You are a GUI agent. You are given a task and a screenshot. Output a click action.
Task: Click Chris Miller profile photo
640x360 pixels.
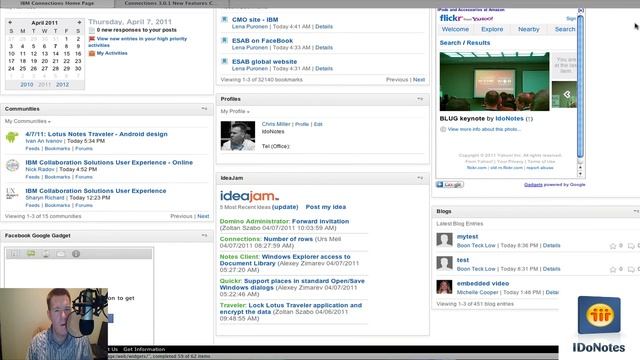click(x=238, y=136)
